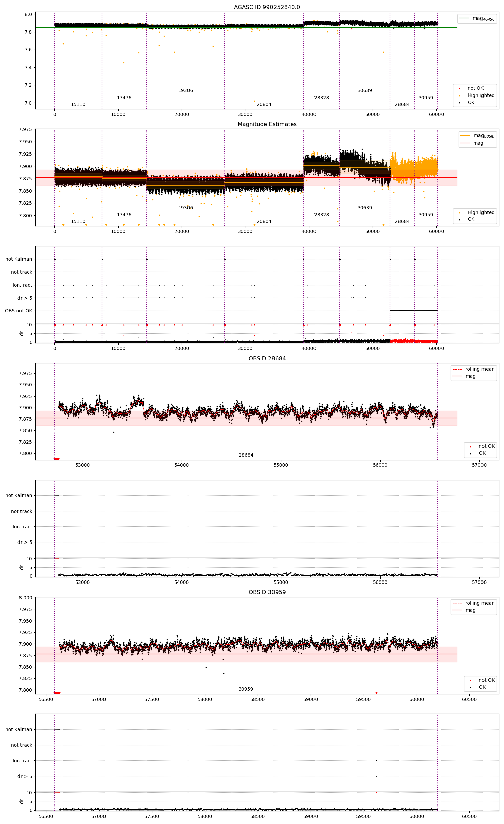Click the 'OBS not OK' axis label
This screenshot has width=504, height=824.
pos(18,311)
